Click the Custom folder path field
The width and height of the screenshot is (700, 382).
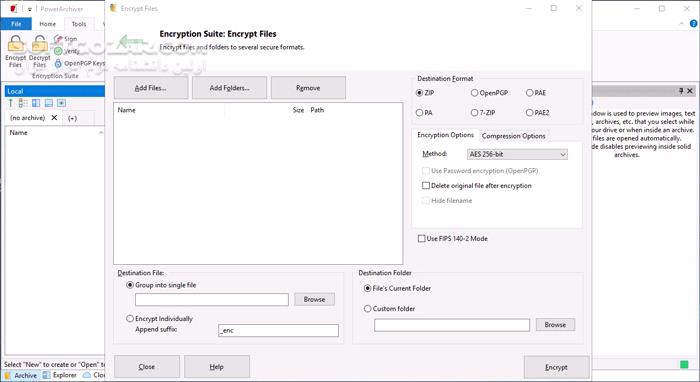[452, 325]
